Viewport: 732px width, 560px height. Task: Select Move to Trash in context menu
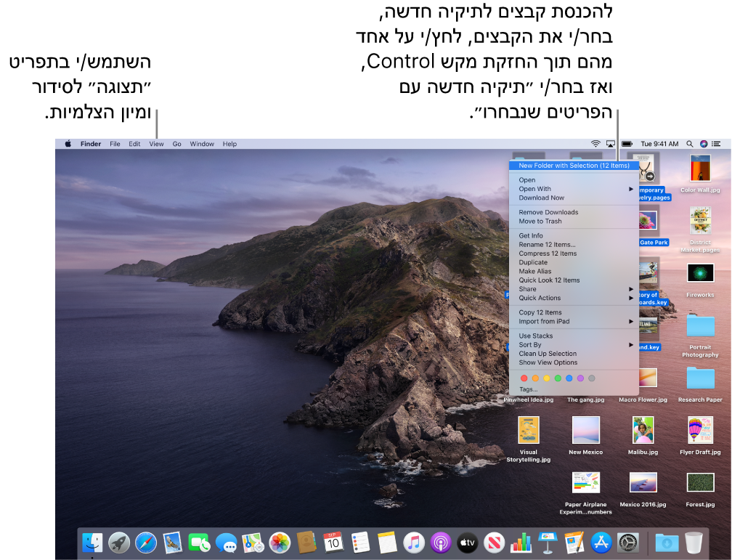coord(574,222)
